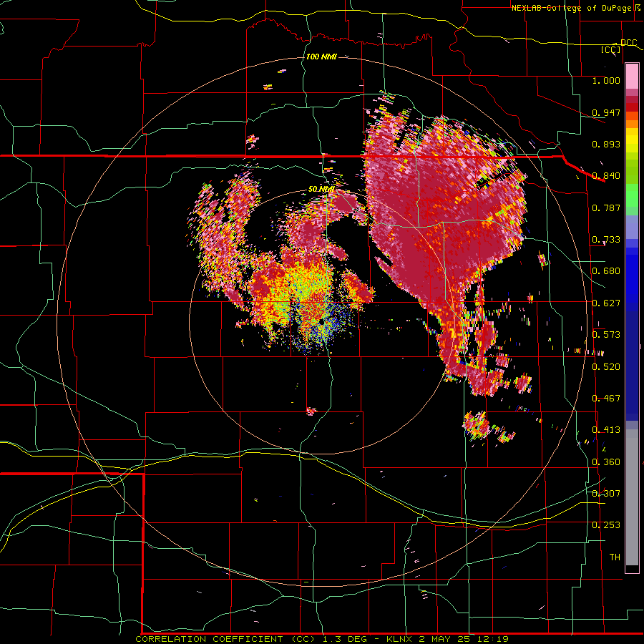Click the 0.413 scale value
Viewport: 644px width, 644px height.
click(606, 430)
